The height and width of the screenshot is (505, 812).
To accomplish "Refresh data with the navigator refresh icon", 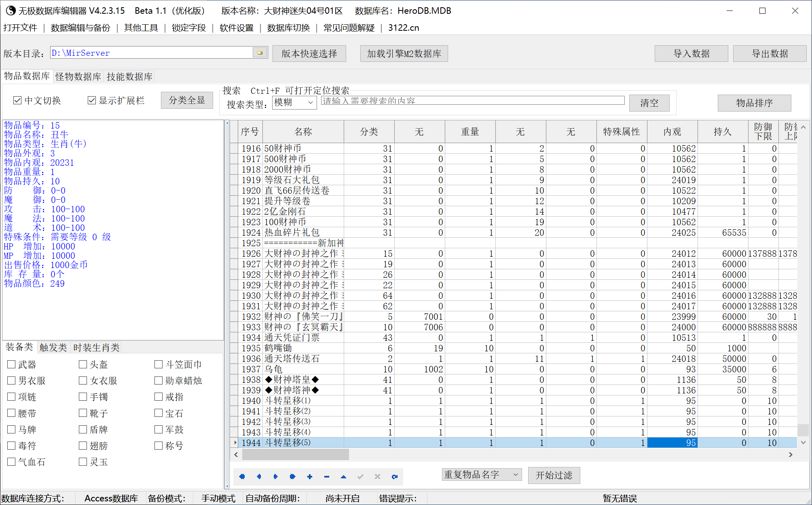I will click(x=395, y=477).
